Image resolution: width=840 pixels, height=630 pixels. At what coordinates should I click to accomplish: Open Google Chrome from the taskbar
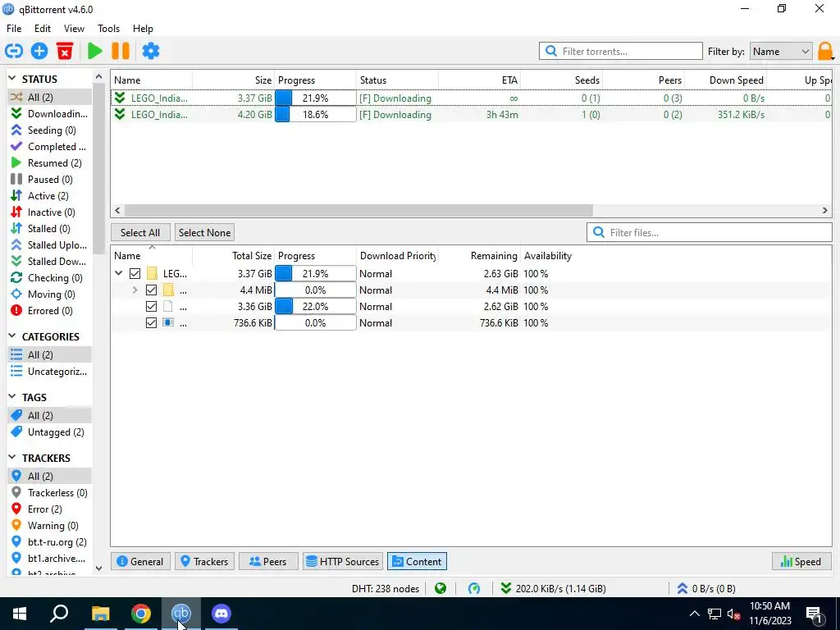coord(141,614)
